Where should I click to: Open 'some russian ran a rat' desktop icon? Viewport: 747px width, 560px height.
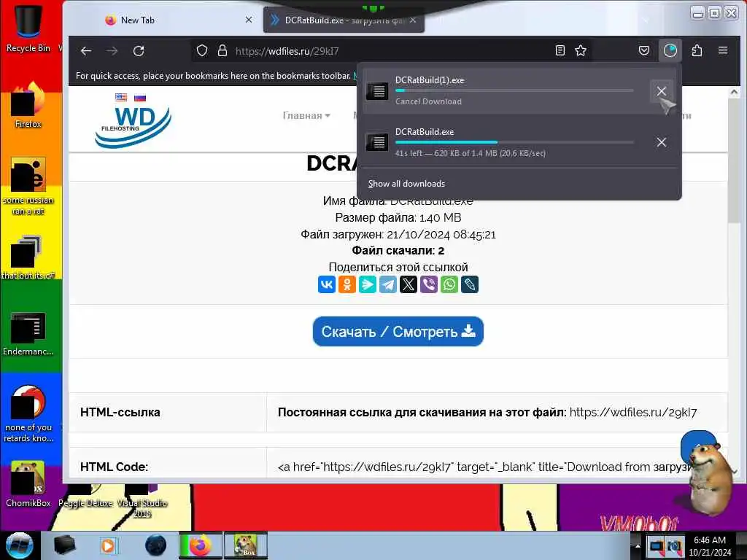pyautogui.click(x=28, y=187)
